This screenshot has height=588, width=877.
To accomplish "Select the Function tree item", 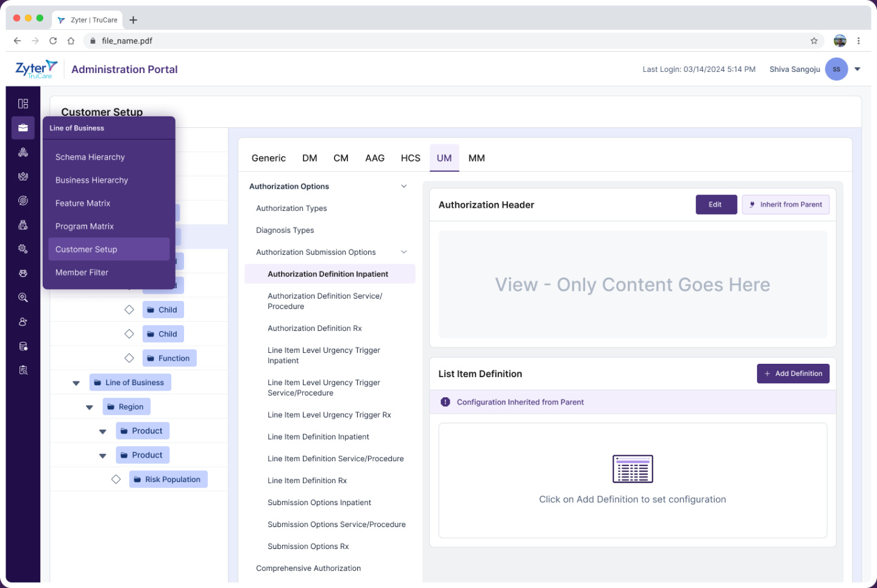I will [x=169, y=358].
